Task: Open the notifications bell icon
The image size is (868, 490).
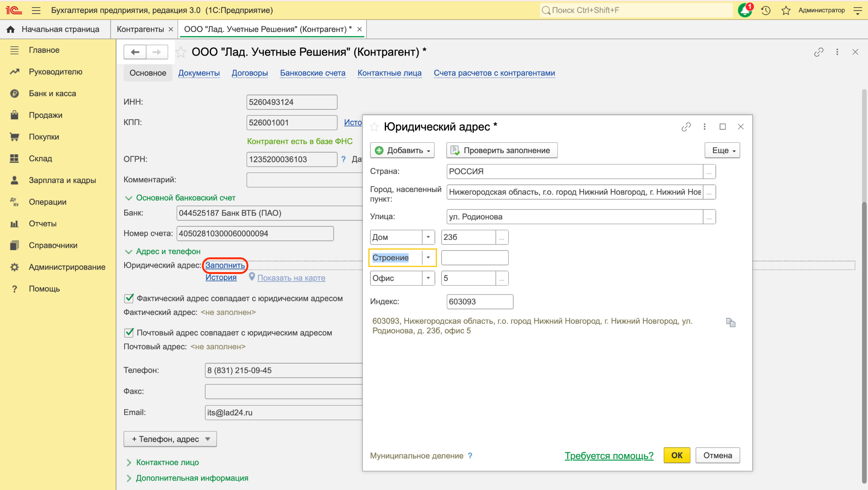Action: [x=745, y=10]
